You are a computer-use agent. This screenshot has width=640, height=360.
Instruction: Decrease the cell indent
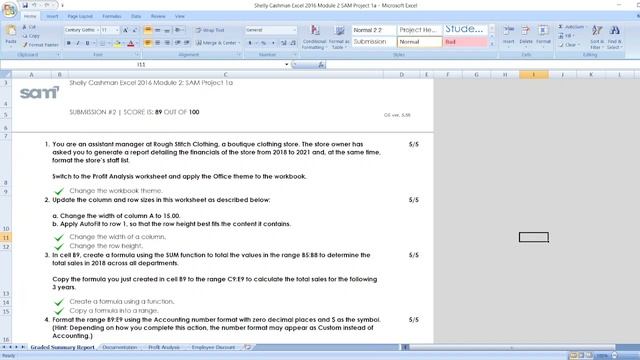coord(178,43)
